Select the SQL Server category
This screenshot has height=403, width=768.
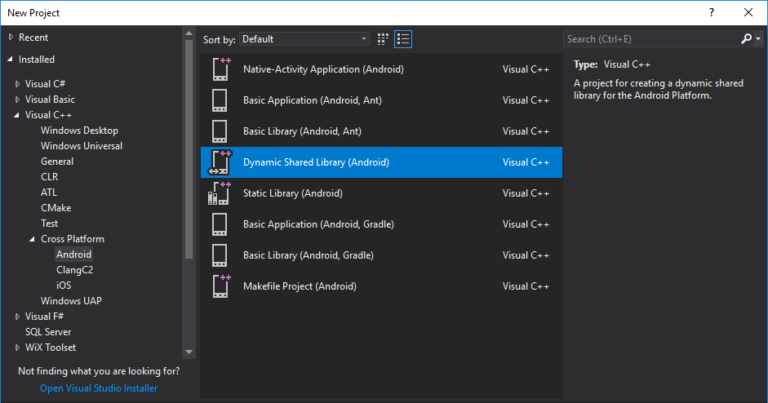coord(48,332)
